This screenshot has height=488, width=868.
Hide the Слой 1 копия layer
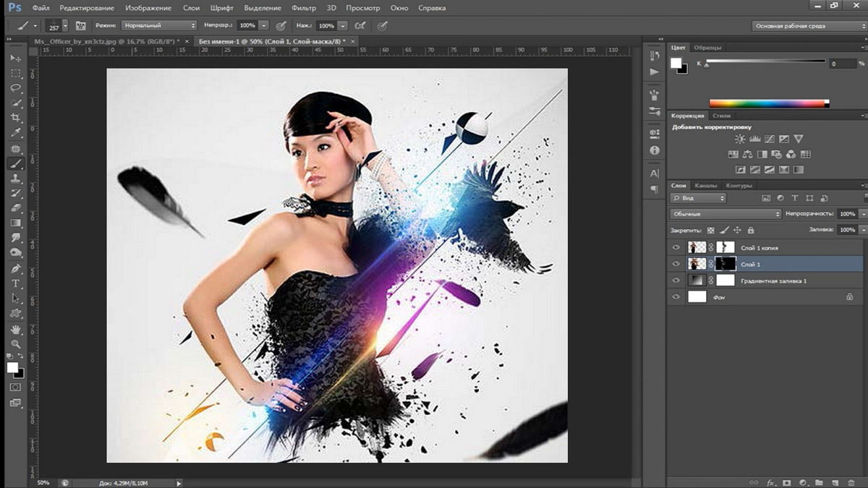point(676,248)
